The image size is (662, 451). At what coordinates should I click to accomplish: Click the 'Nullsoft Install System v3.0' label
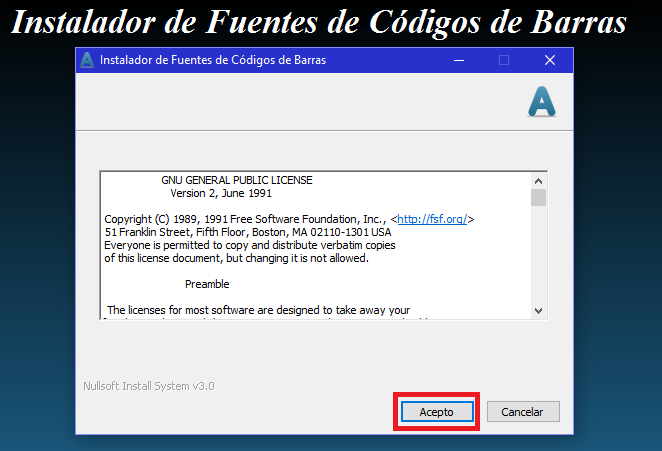tap(148, 385)
